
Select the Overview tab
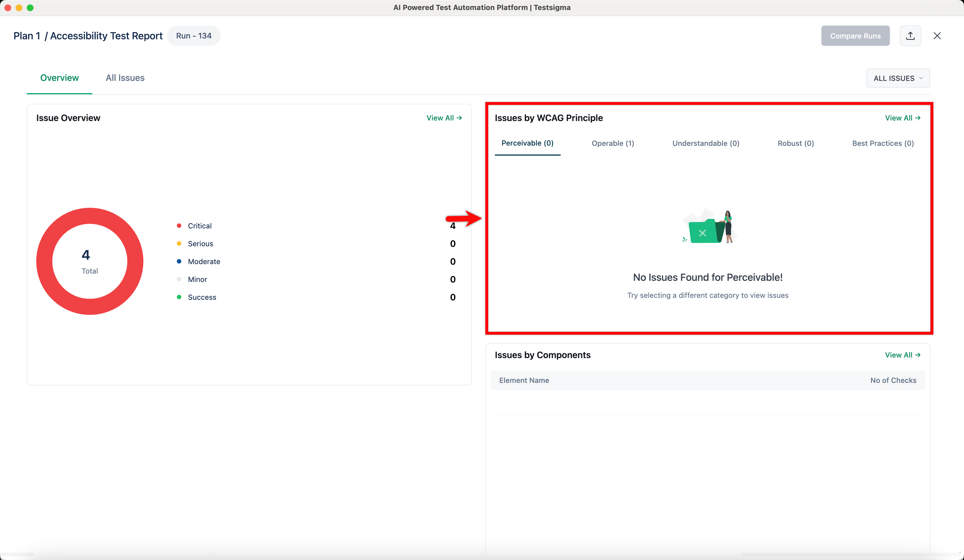pos(59,78)
